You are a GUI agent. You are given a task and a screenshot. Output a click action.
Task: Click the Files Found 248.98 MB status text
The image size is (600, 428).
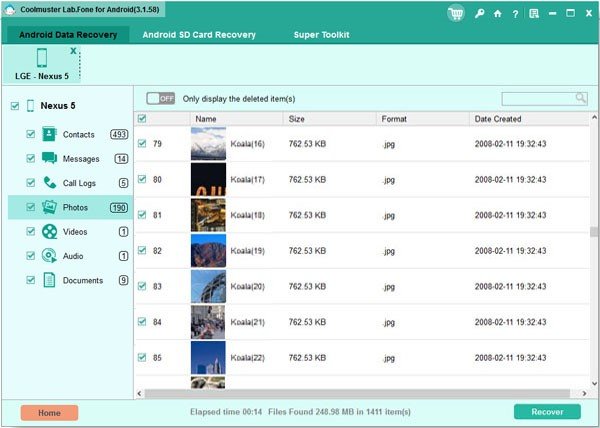click(339, 412)
